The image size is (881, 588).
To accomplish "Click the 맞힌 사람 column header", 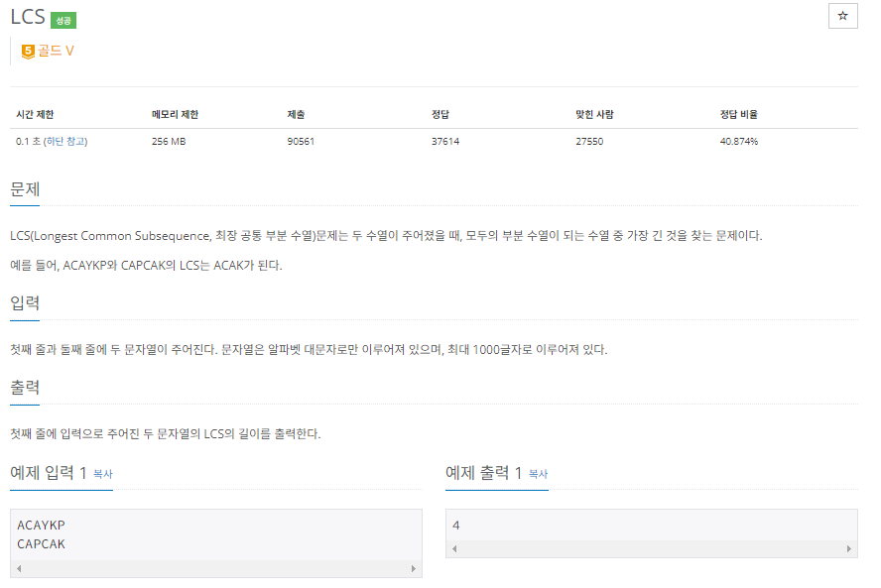I will [x=594, y=115].
